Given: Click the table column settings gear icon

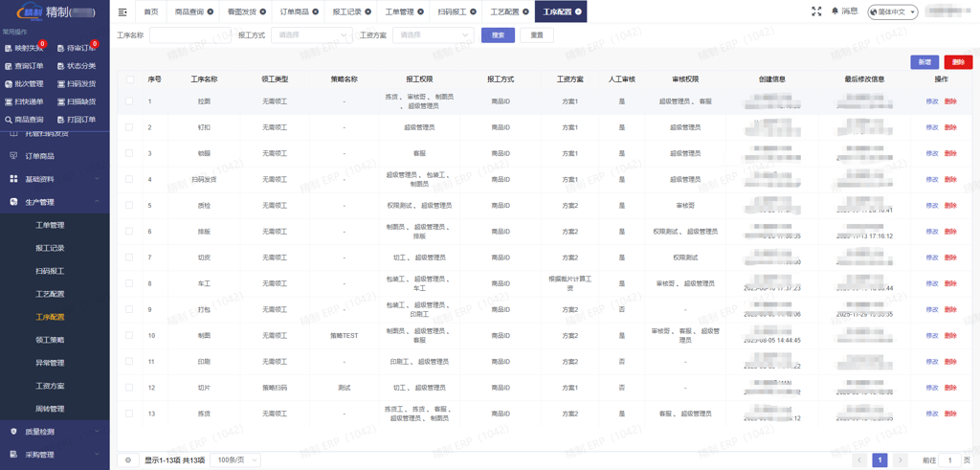Looking at the screenshot, I should coord(128,460).
